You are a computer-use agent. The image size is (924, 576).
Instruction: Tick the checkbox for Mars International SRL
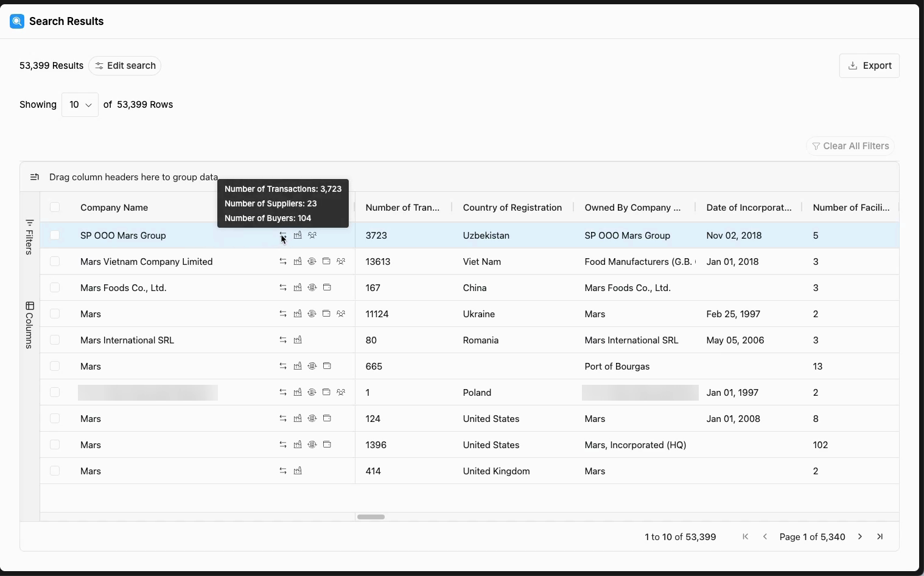pyautogui.click(x=55, y=340)
